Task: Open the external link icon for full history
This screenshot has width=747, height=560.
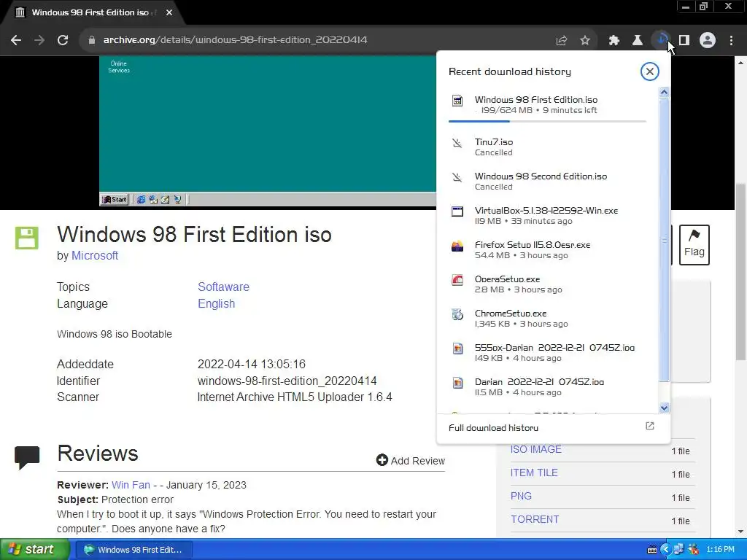Action: click(x=649, y=426)
